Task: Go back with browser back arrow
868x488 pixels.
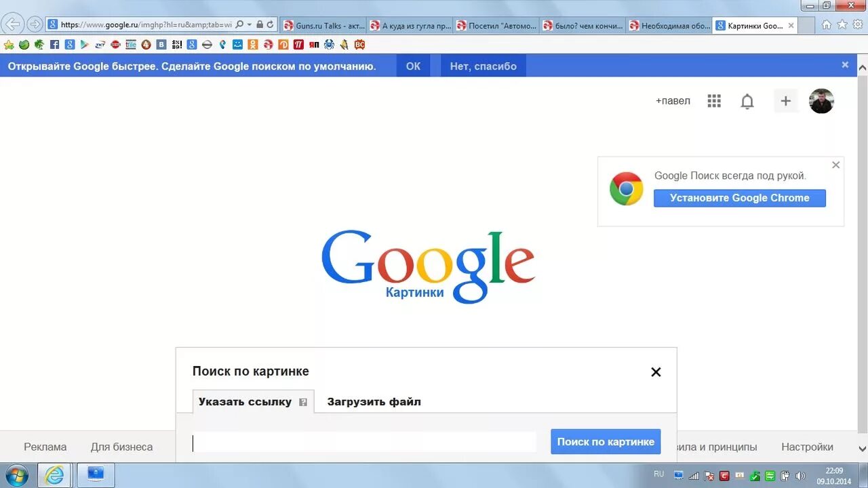Action: point(14,24)
